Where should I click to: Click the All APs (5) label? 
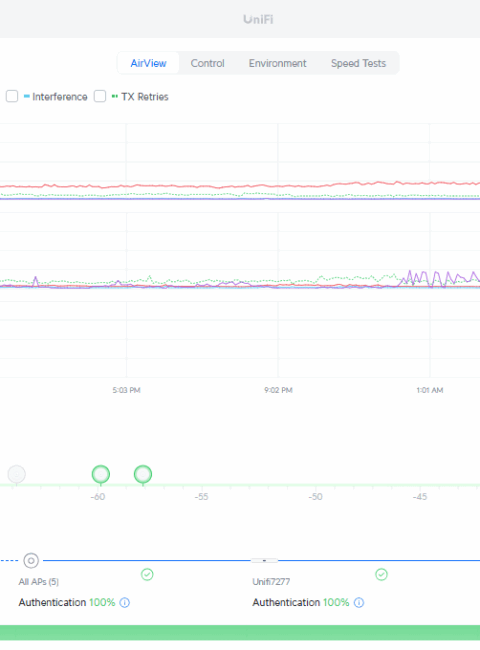click(39, 582)
